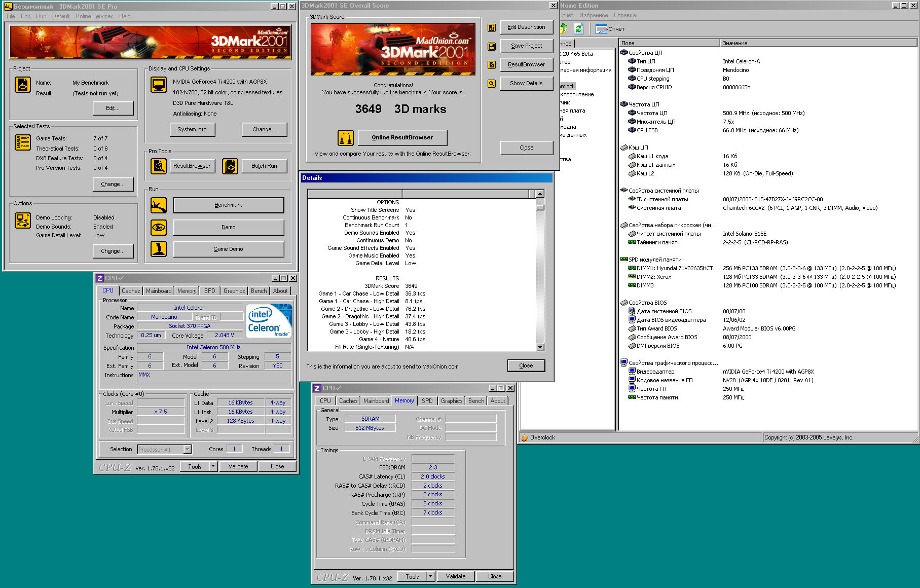
Task: Click the icon beside Свойства BIOS
Action: (624, 303)
